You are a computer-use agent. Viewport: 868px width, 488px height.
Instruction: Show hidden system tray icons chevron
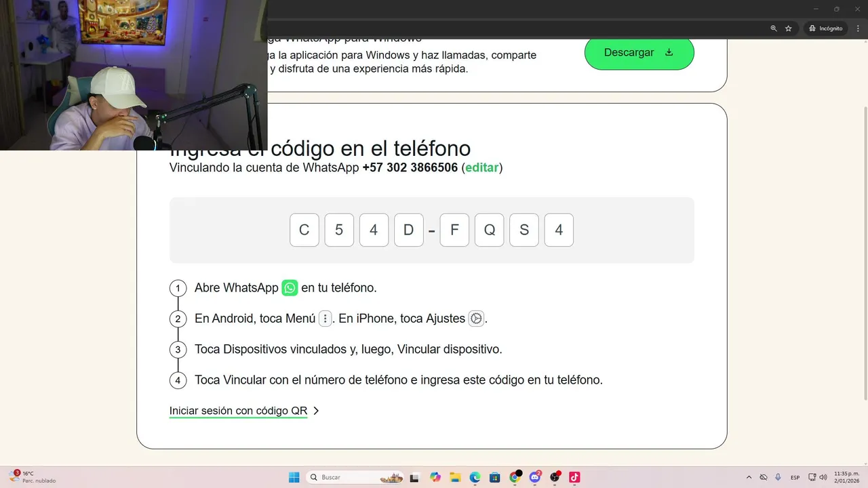point(749,477)
